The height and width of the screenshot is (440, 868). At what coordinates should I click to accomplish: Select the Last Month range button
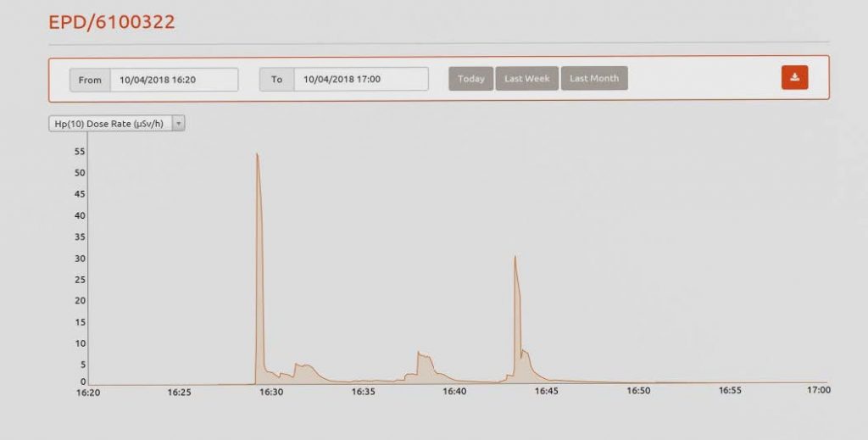point(593,79)
